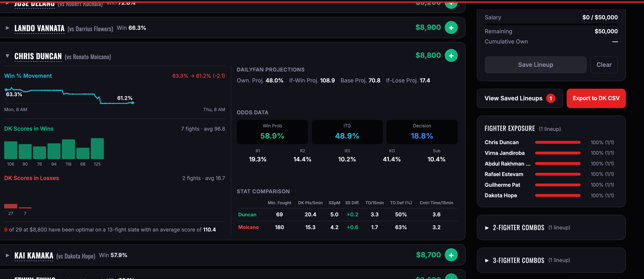Viewport: 644px width, 279px height.
Task: Click the 125 score bar in wins
Action: tap(97, 149)
